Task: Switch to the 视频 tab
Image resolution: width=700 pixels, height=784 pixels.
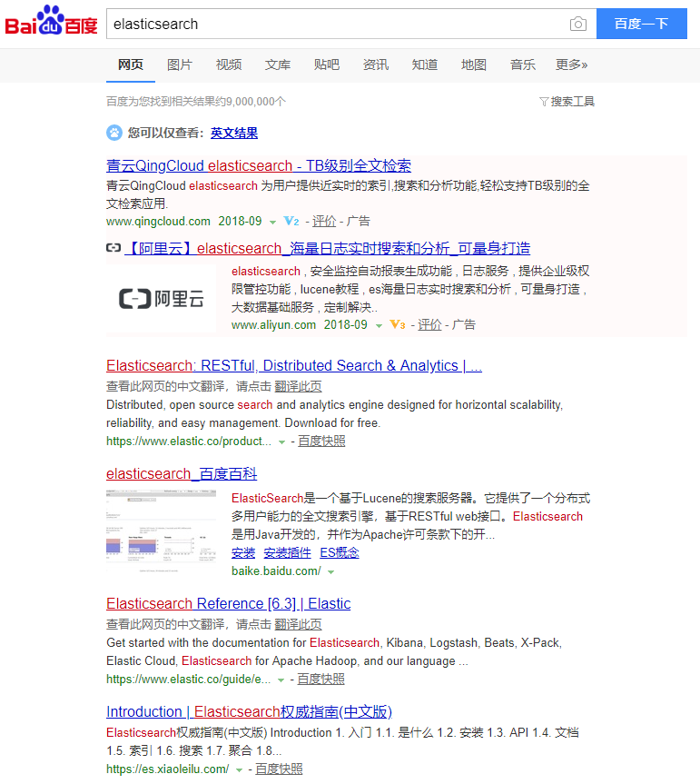Action: point(228,65)
